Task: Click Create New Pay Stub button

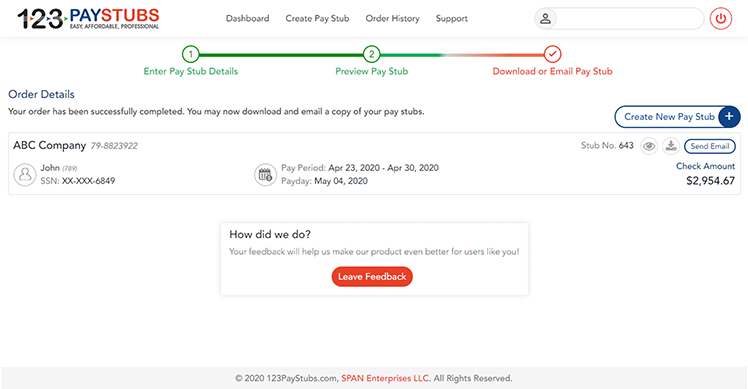Action: (x=677, y=116)
